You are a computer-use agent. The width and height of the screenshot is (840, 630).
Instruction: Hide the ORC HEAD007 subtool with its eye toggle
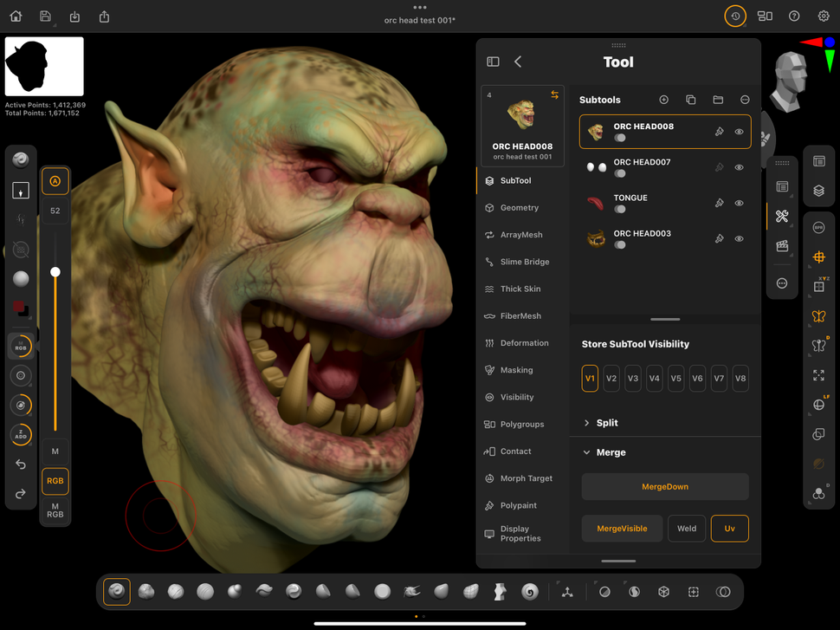click(x=739, y=166)
